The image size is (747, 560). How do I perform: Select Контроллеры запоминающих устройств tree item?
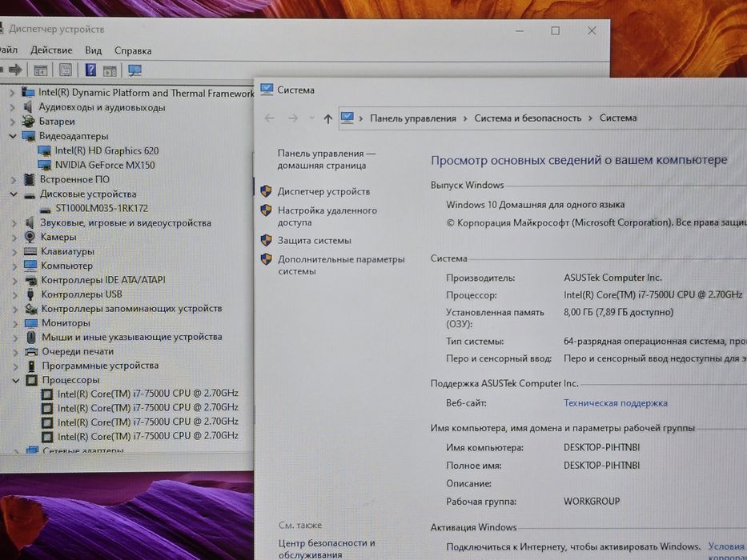[131, 309]
